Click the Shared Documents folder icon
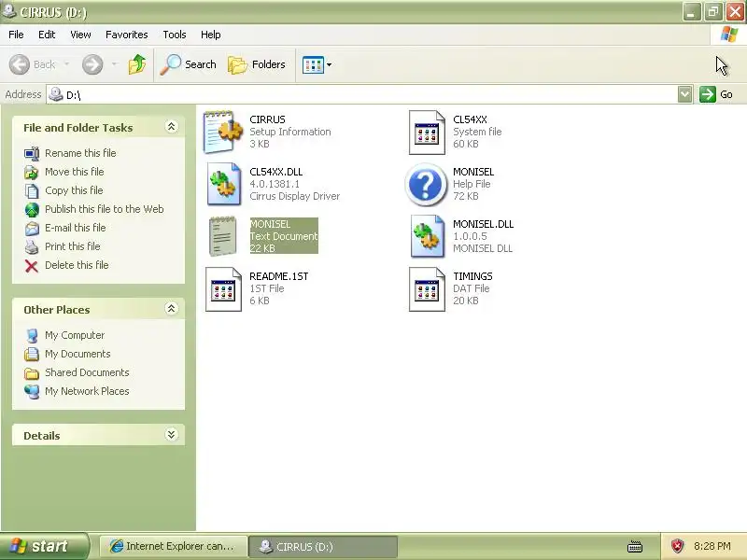Image resolution: width=747 pixels, height=560 pixels. click(32, 373)
